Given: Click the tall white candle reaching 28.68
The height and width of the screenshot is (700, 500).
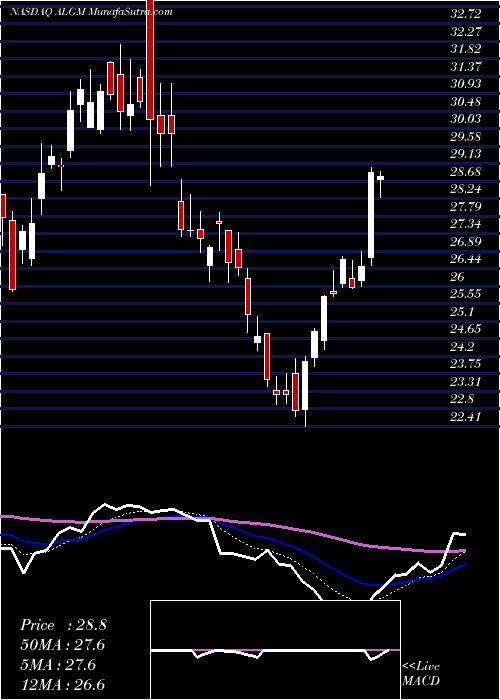Looking at the screenshot, I should 371,215.
